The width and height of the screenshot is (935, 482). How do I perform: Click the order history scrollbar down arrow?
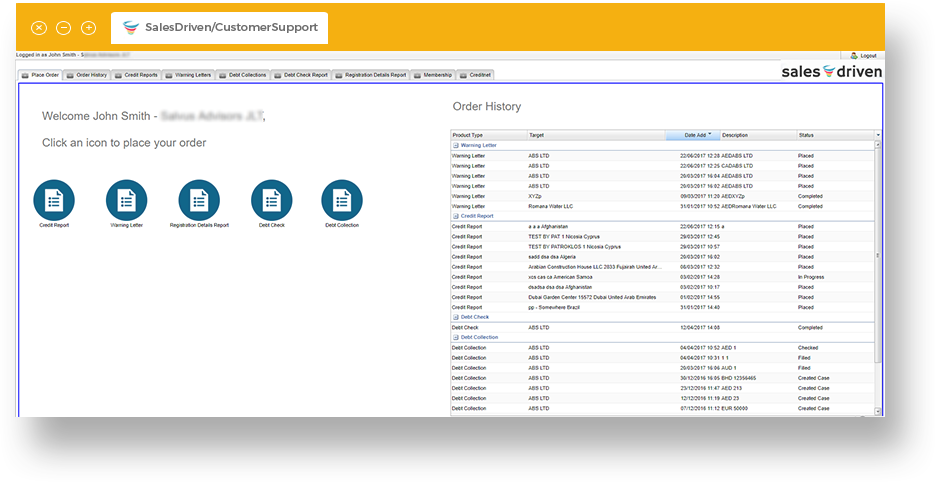878,412
